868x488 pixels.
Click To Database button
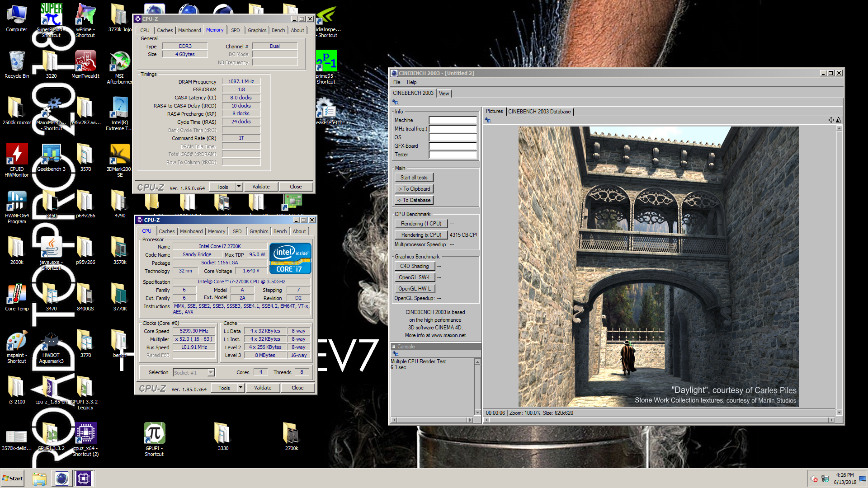tap(414, 200)
